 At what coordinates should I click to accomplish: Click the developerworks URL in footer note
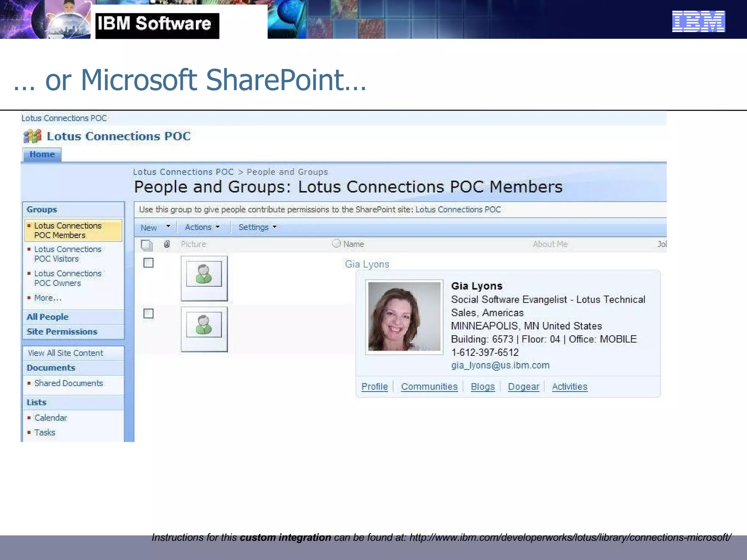[x=570, y=537]
